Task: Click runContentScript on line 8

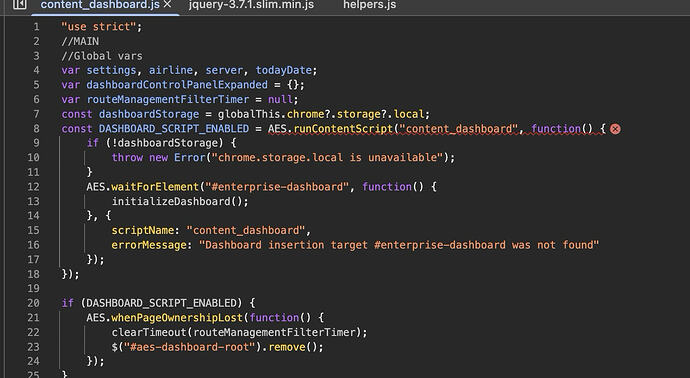Action: coord(343,129)
